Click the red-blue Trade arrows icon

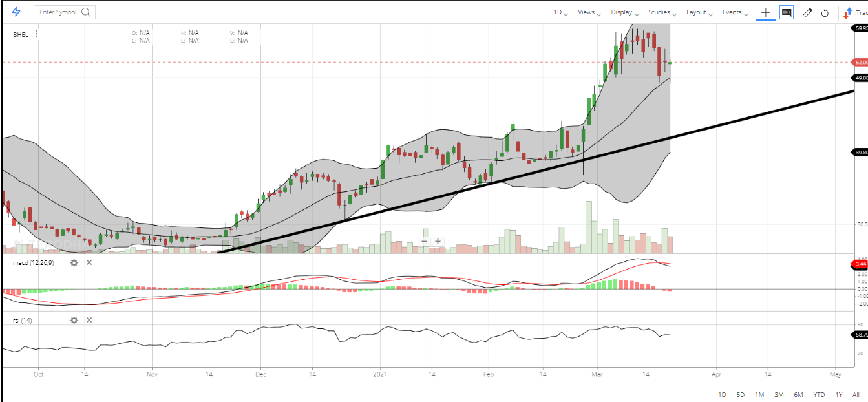click(x=846, y=13)
